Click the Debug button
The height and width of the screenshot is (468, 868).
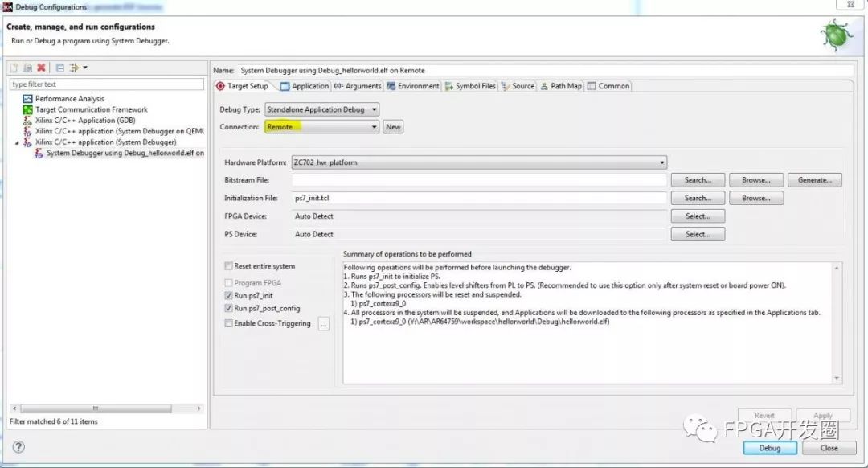(769, 448)
